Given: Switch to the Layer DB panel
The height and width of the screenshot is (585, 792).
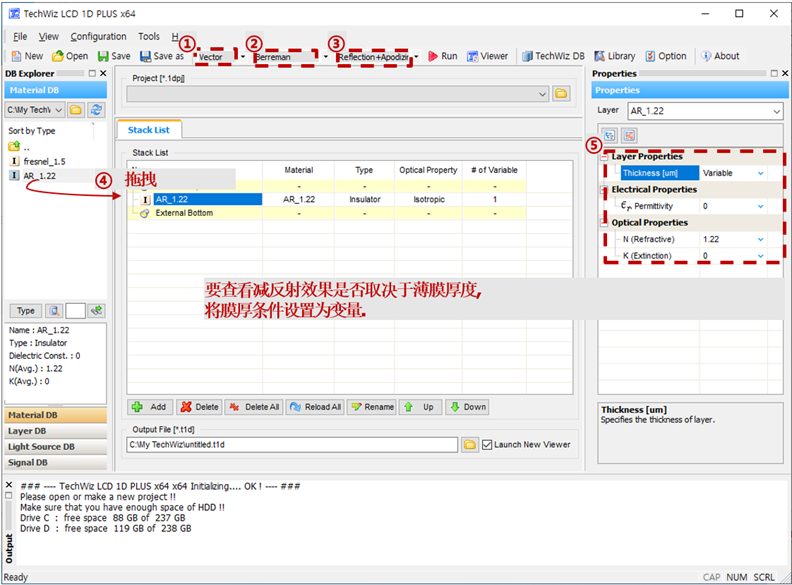Looking at the screenshot, I should [x=56, y=431].
